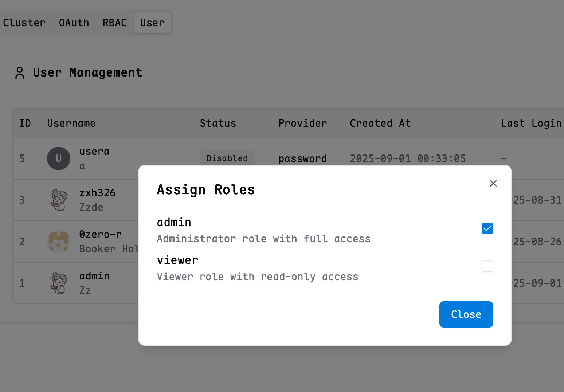Screen dimensions: 564x392
Task: Enable the viewer role checkbox
Action: tap(487, 266)
